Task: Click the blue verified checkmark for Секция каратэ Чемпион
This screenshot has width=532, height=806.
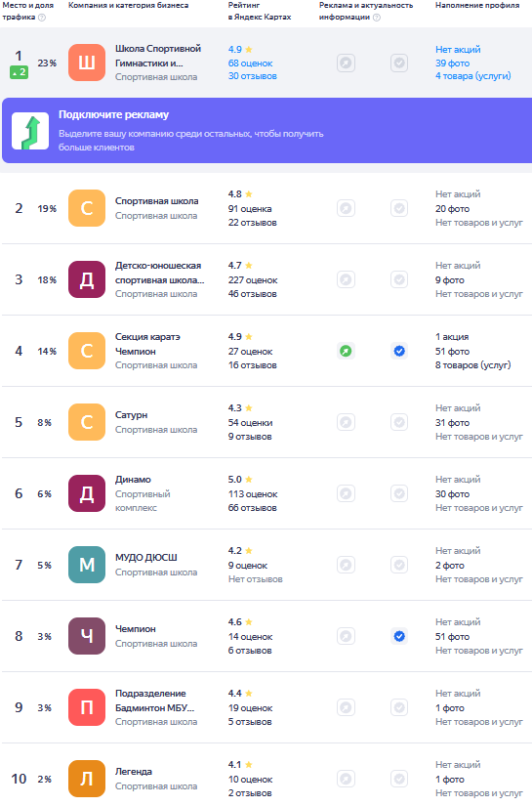Action: [x=399, y=351]
